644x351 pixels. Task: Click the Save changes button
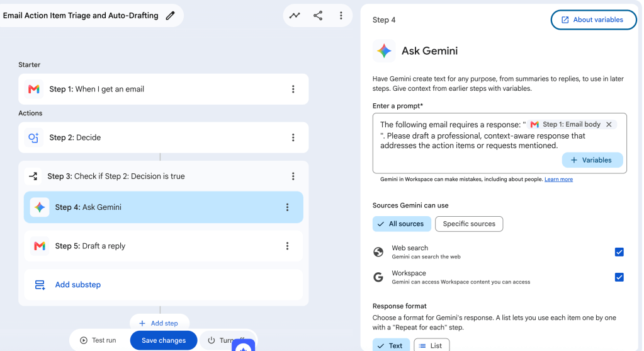click(x=164, y=340)
